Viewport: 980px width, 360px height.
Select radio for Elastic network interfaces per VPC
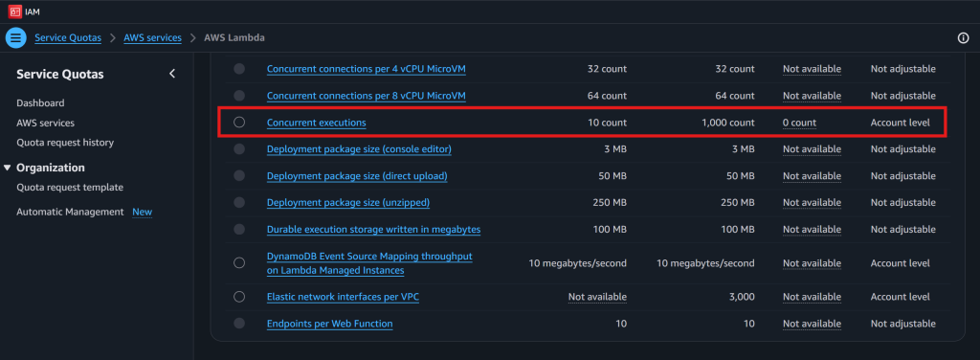coord(239,297)
